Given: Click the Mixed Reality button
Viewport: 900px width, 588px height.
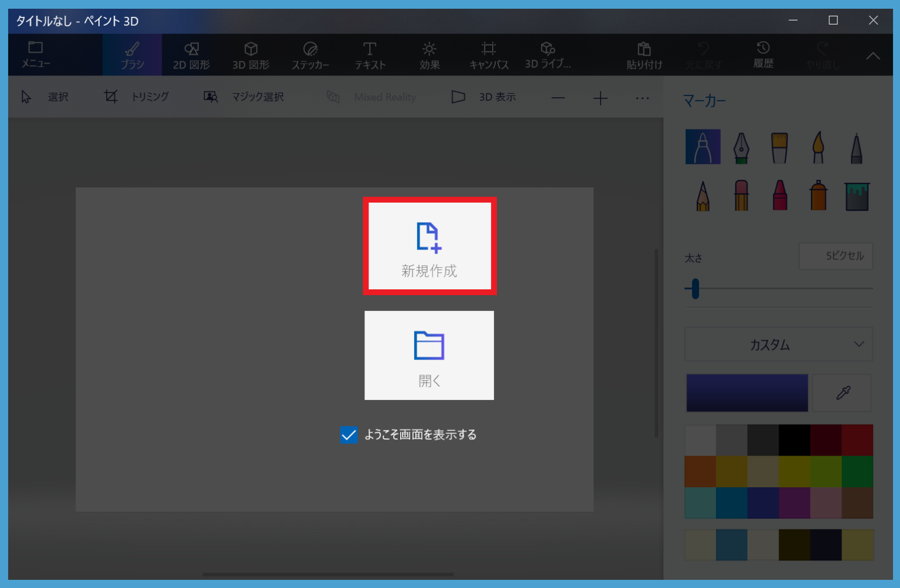Looking at the screenshot, I should [x=371, y=97].
